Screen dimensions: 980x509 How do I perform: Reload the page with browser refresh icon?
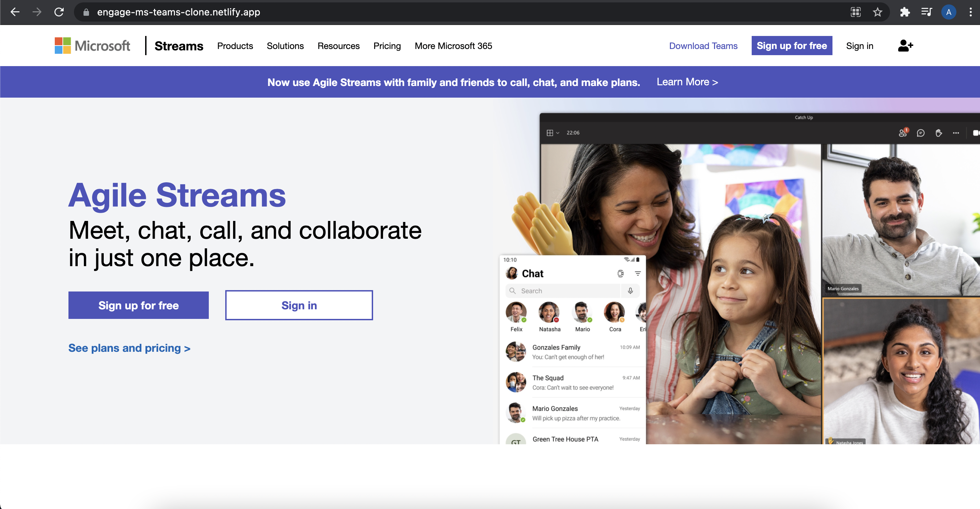click(x=59, y=12)
